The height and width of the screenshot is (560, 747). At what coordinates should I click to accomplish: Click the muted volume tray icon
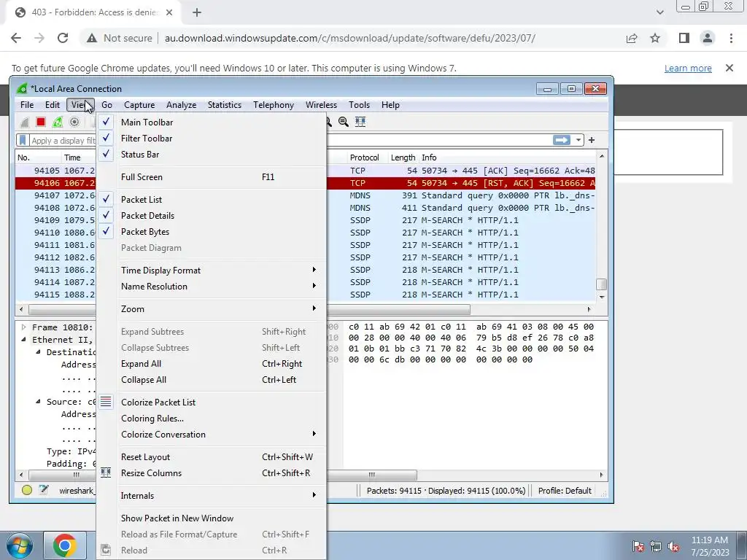pos(673,546)
